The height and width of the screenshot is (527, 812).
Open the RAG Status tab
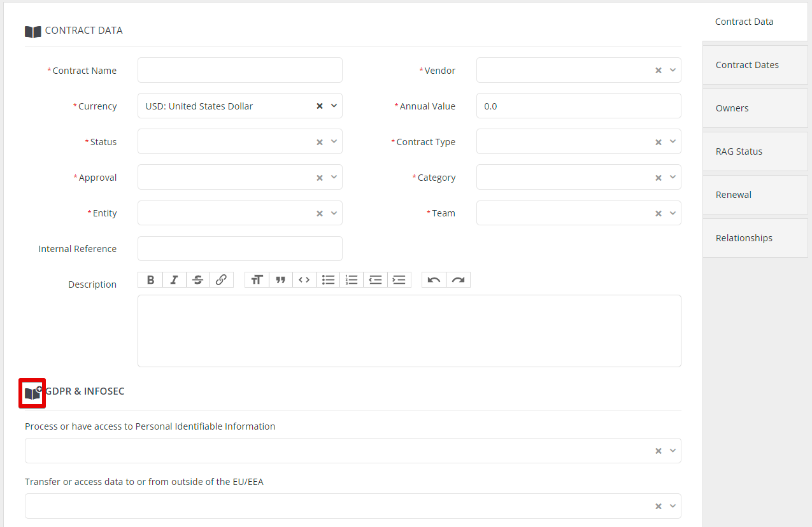click(x=755, y=151)
